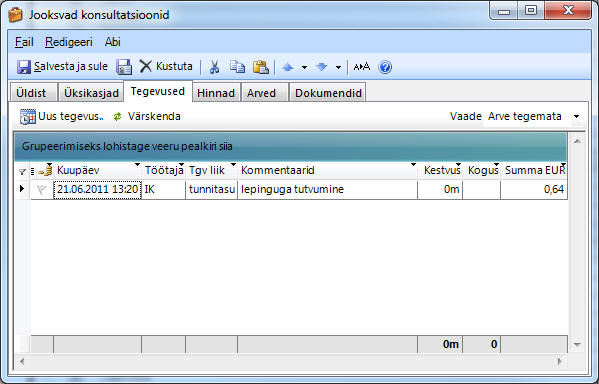Open the Redigeeri menu
This screenshot has width=599, height=384.
tap(69, 42)
